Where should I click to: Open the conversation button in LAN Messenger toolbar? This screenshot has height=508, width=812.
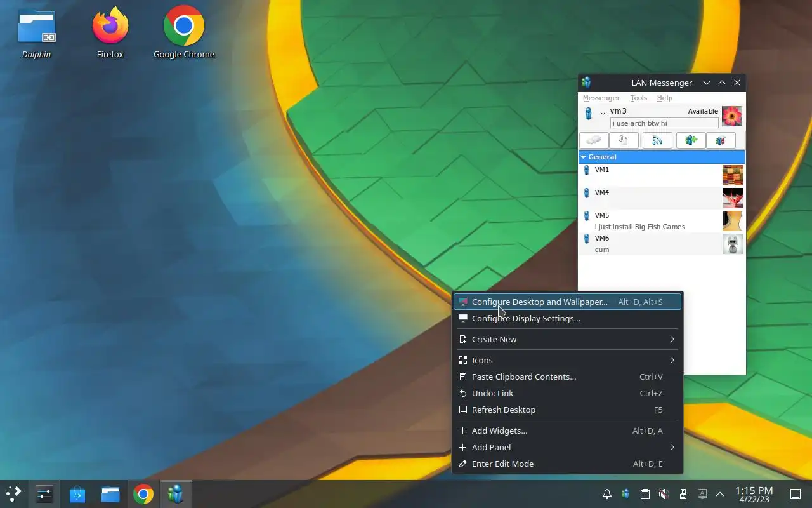point(594,140)
